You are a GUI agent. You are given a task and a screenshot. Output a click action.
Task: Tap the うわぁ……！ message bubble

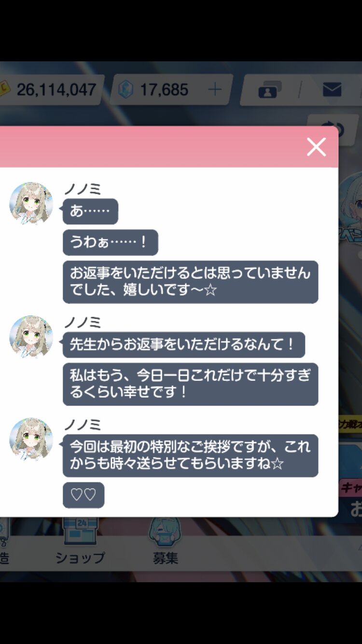coord(111,242)
